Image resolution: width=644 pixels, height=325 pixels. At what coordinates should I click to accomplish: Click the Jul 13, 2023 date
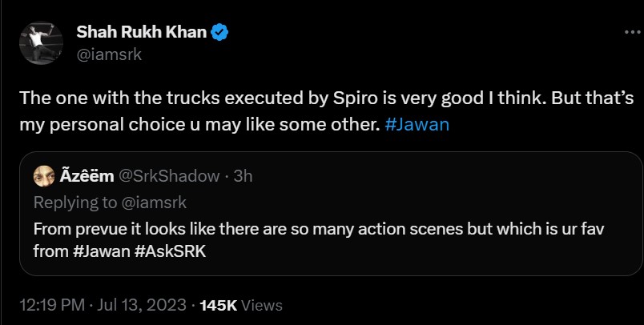[x=144, y=305]
